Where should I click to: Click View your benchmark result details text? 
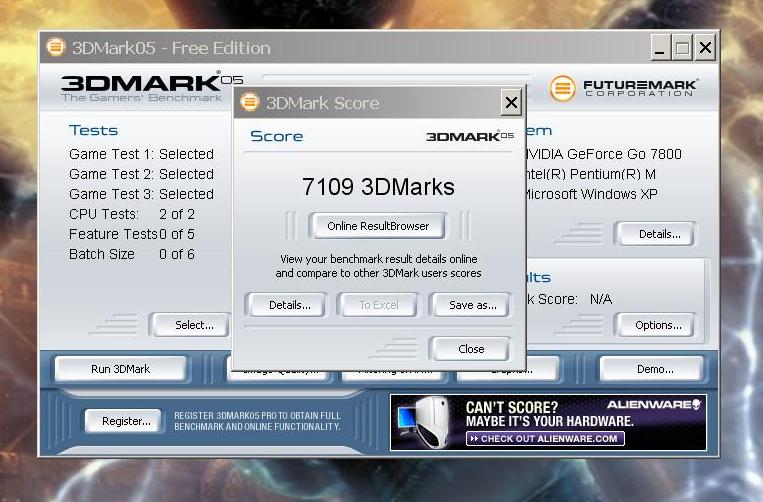[x=378, y=266]
